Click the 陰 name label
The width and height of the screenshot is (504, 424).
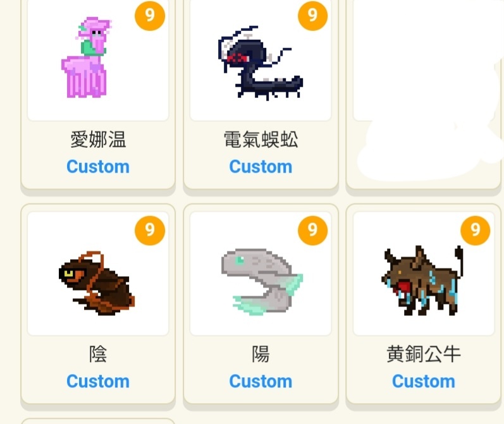[x=98, y=354]
